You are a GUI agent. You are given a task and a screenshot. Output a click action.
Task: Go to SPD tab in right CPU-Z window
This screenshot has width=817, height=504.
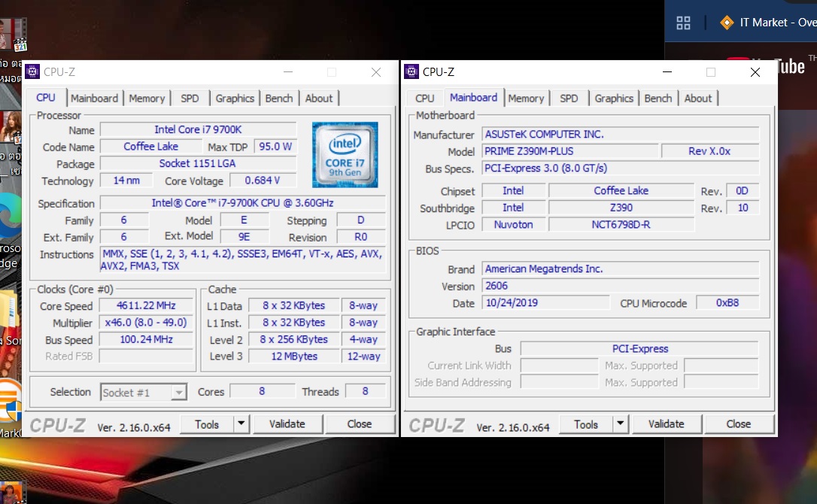pos(569,99)
